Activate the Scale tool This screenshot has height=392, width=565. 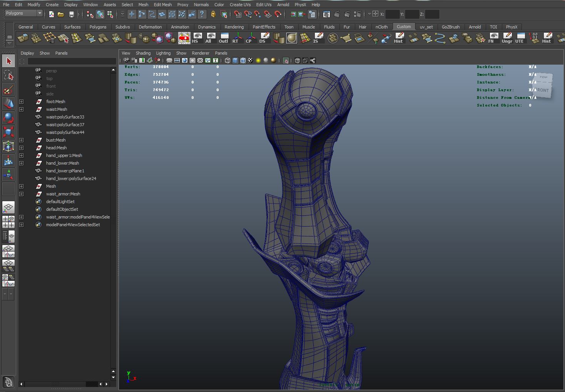[8, 132]
